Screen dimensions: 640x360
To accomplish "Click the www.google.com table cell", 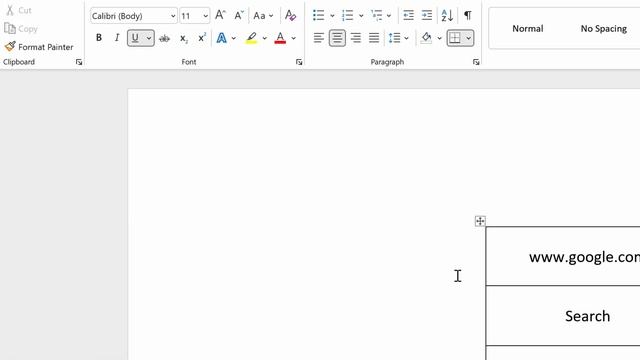I will 563,256.
